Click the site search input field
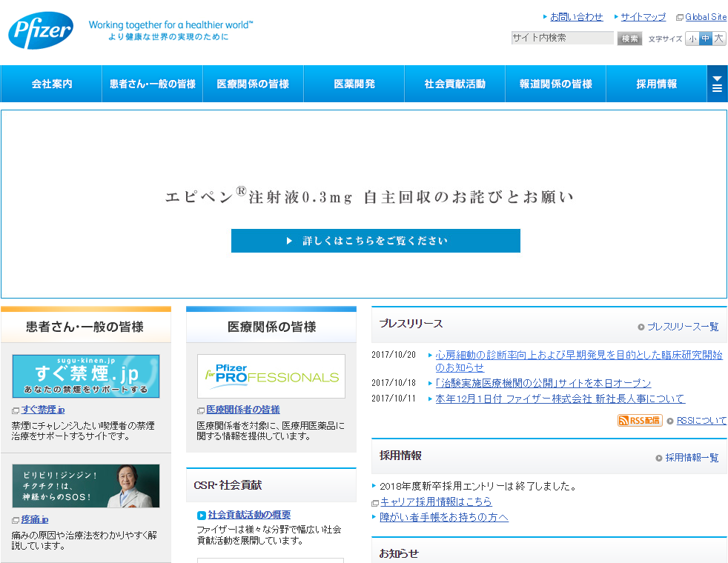Image resolution: width=728 pixels, height=563 pixels. pos(562,38)
